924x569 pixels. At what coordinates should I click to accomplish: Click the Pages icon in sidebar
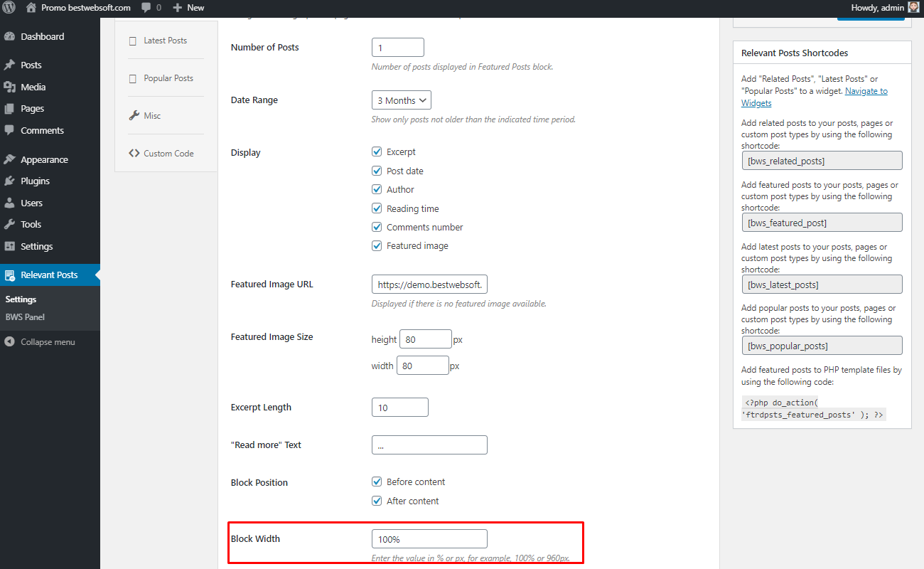tap(9, 109)
